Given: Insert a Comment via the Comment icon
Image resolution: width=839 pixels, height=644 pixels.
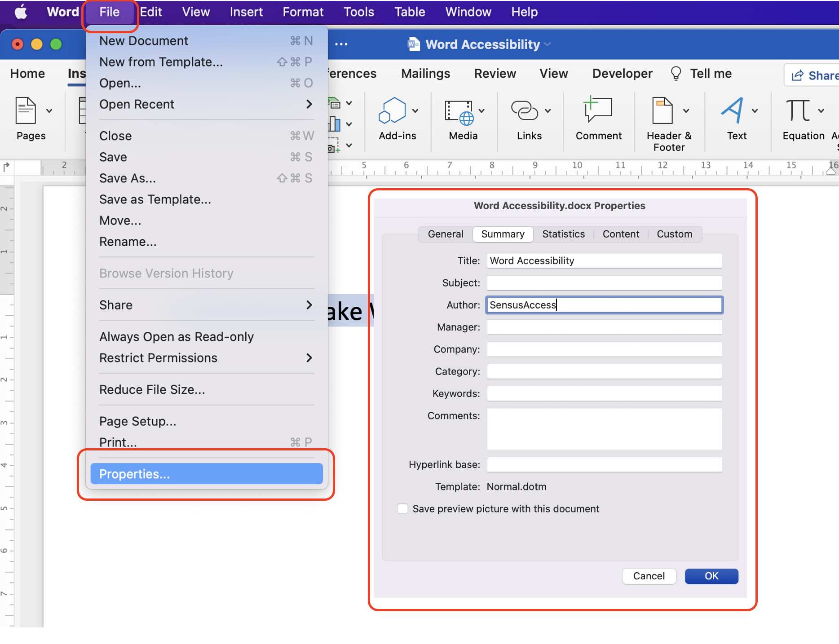Looking at the screenshot, I should coord(598,110).
